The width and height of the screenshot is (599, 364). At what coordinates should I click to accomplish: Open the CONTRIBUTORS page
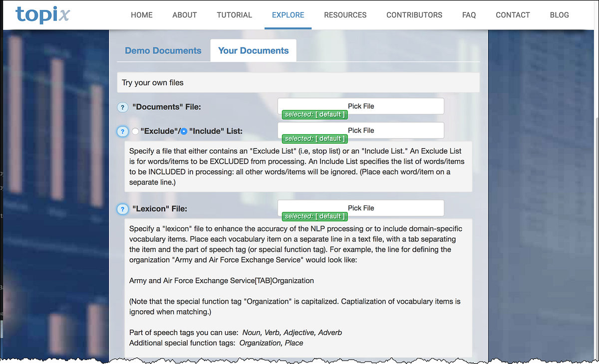click(x=414, y=15)
